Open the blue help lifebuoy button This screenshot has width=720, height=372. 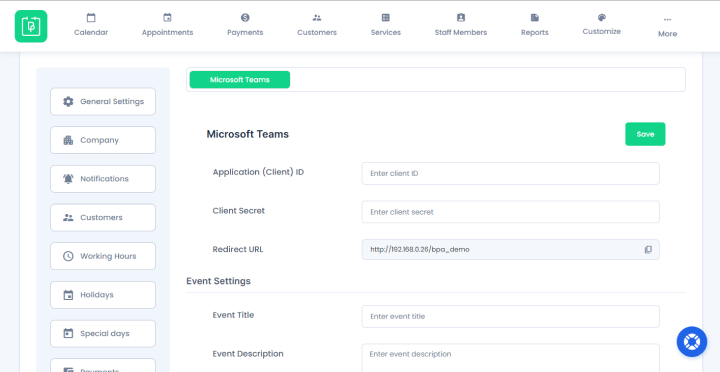pos(692,342)
